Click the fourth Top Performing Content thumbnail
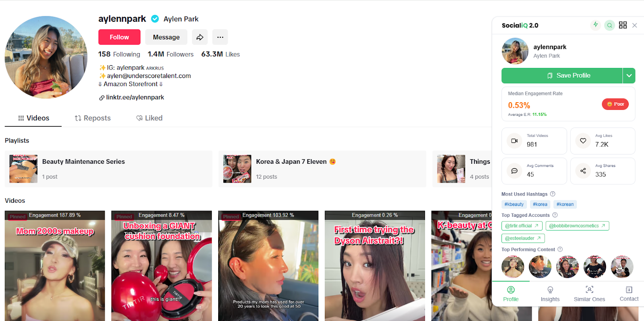This screenshot has height=321, width=644. [595, 267]
